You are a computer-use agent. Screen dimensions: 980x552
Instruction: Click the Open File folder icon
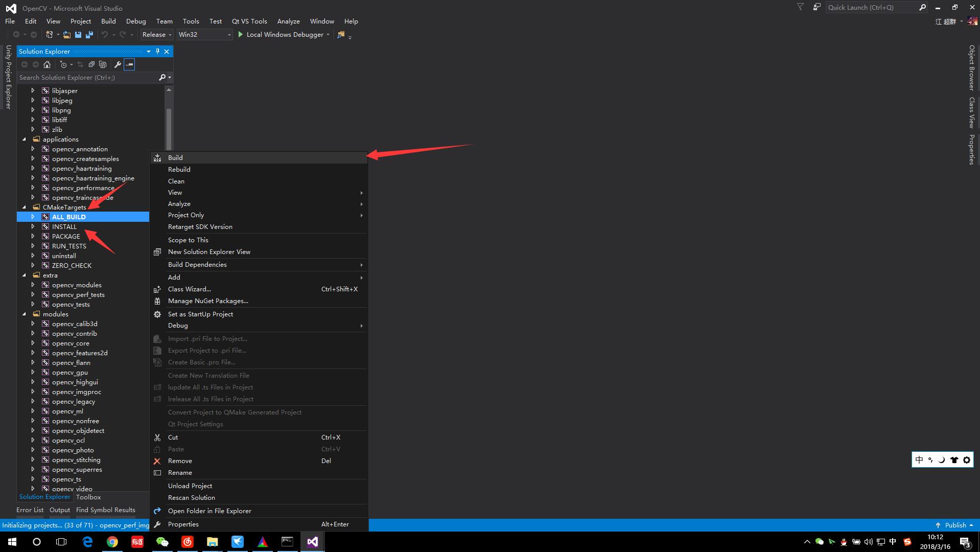67,35
